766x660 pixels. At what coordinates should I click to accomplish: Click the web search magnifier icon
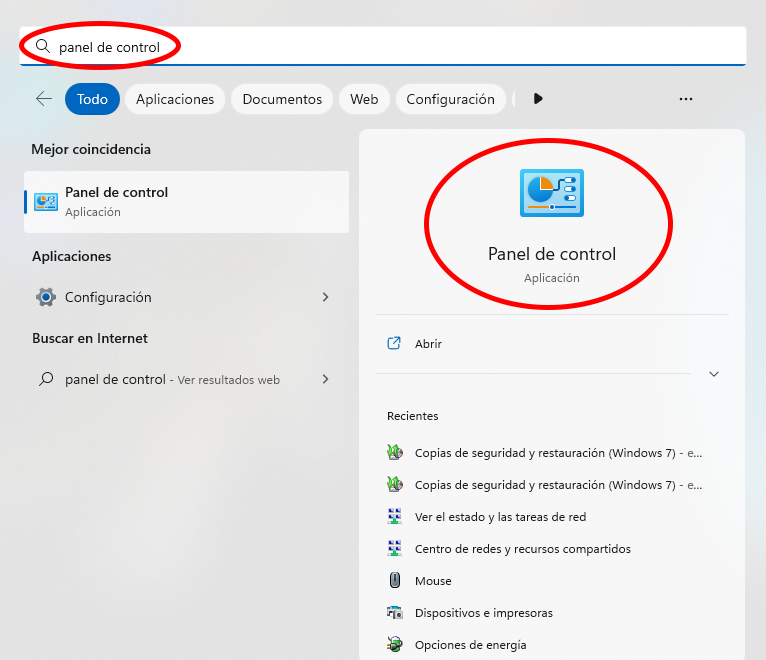coord(46,379)
